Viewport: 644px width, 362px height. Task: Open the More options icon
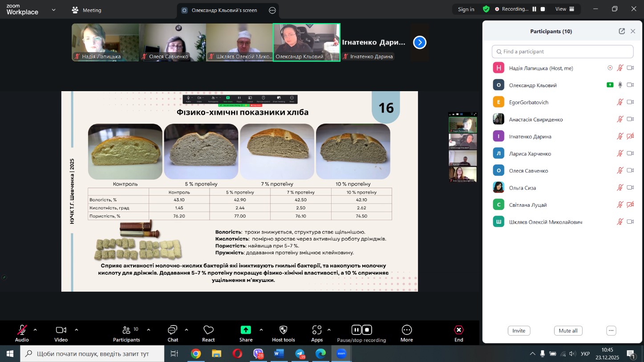[406, 330]
